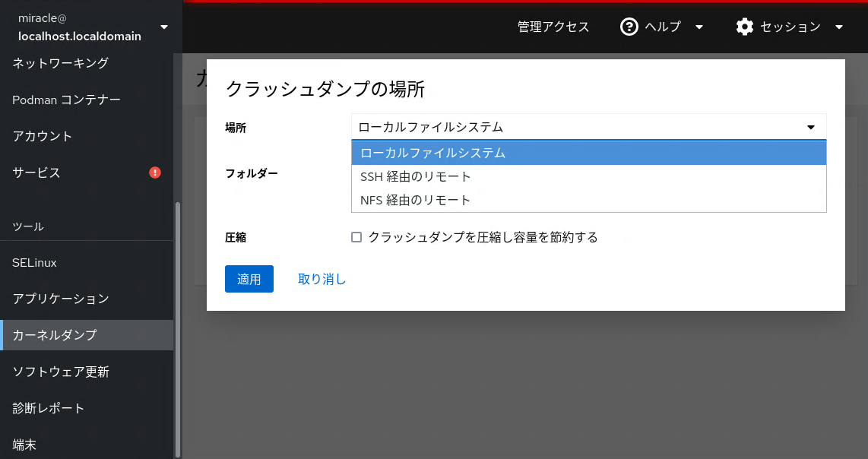Enable the crash dump compression checkbox
The image size is (868, 459).
356,237
